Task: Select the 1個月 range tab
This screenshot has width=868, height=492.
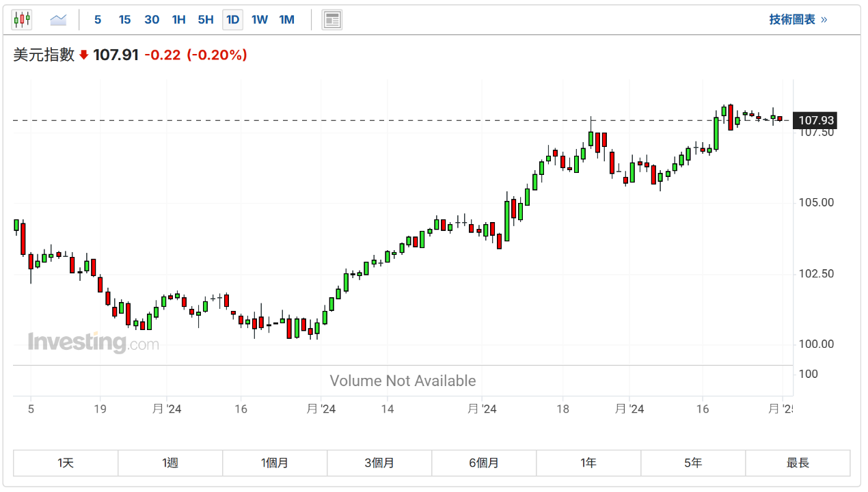Action: (x=275, y=463)
